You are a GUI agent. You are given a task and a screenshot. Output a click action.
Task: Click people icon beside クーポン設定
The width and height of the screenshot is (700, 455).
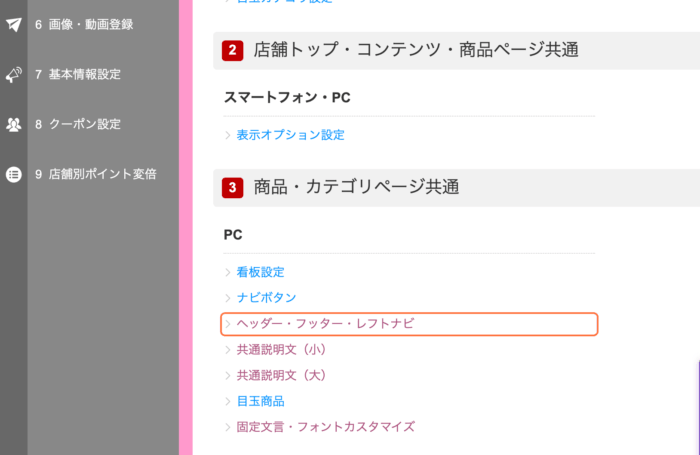(14, 124)
